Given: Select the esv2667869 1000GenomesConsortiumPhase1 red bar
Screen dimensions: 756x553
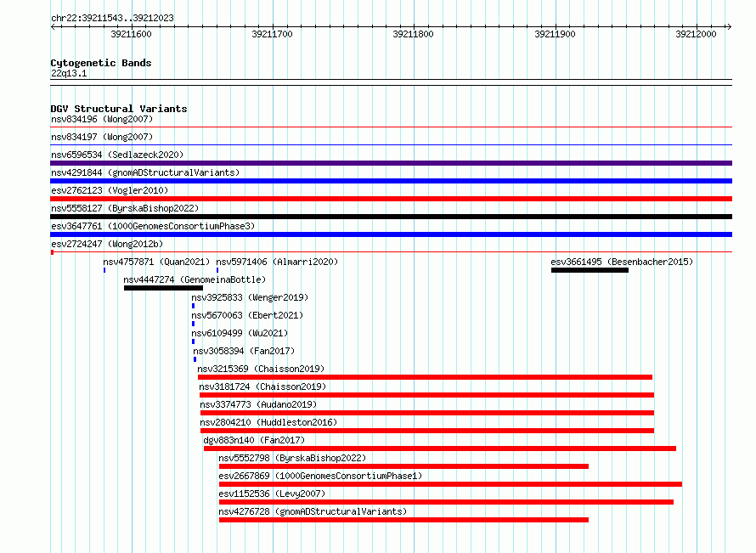Looking at the screenshot, I should (x=450, y=484).
